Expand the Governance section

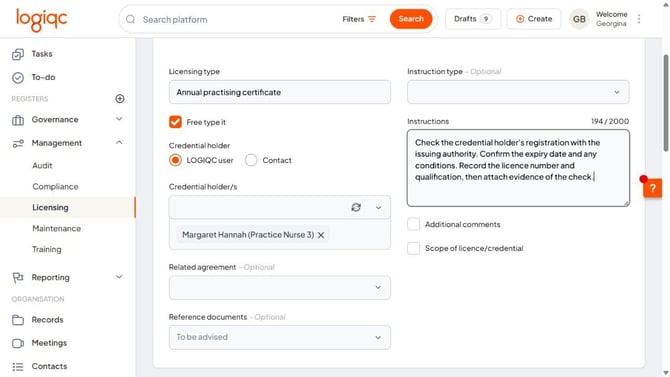[119, 119]
